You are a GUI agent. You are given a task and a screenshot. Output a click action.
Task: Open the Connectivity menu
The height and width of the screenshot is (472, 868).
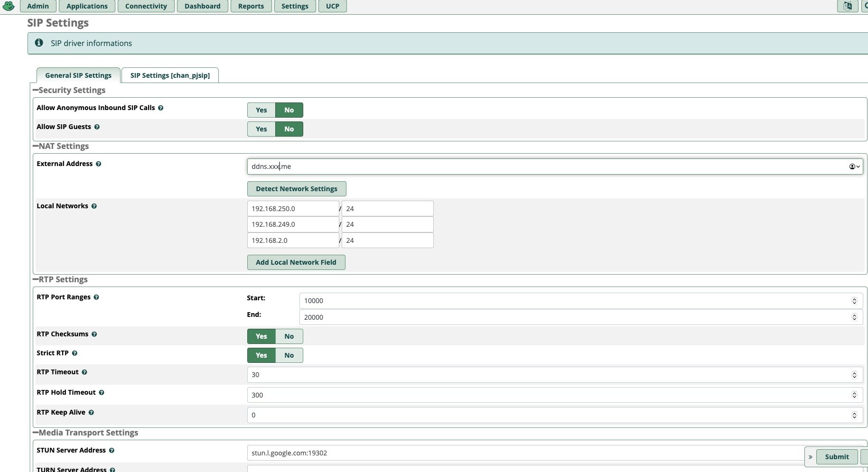click(146, 6)
